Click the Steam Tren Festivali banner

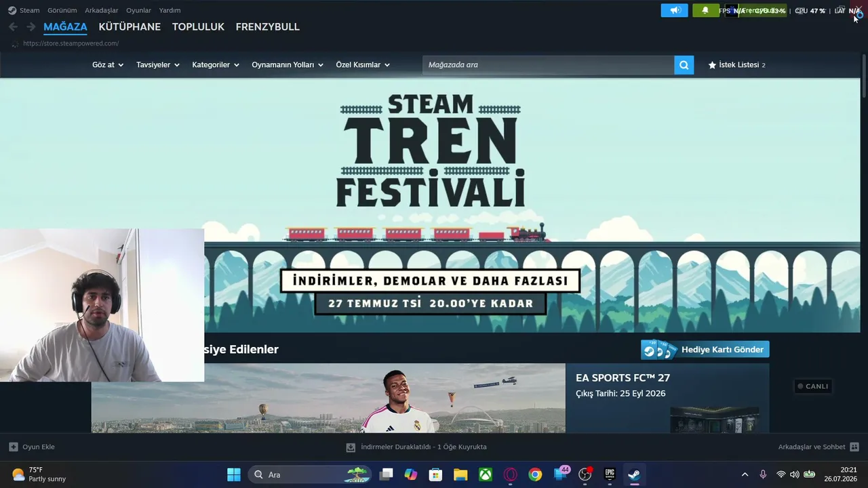[430, 205]
